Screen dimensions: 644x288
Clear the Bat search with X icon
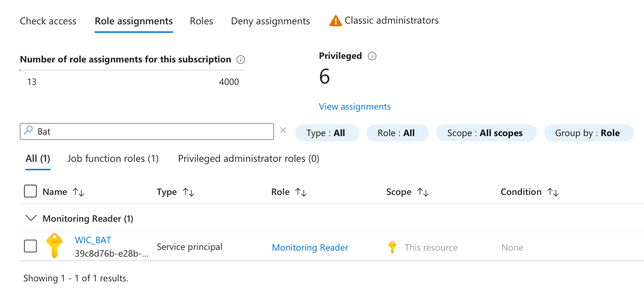(283, 130)
